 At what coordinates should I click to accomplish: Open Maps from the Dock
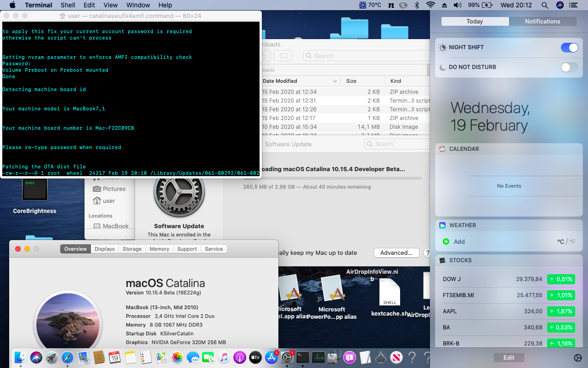coord(161,357)
